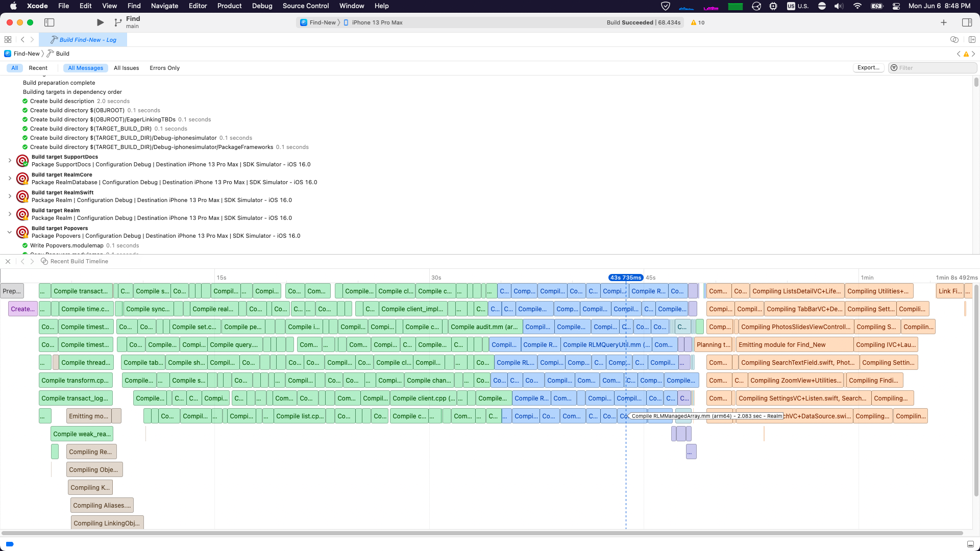Collapse the Build target Popovers entry

(x=10, y=232)
